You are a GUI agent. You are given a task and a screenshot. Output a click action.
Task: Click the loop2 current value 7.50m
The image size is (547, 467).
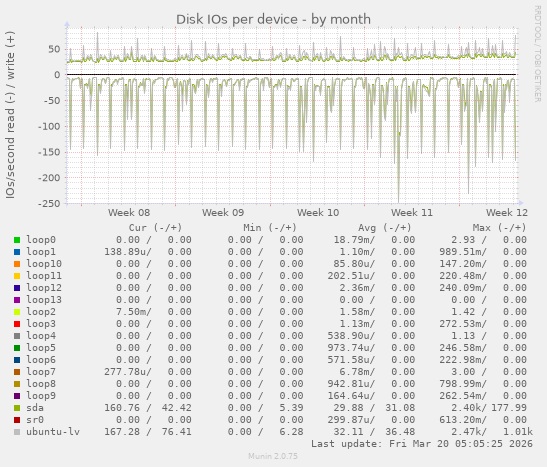131,312
